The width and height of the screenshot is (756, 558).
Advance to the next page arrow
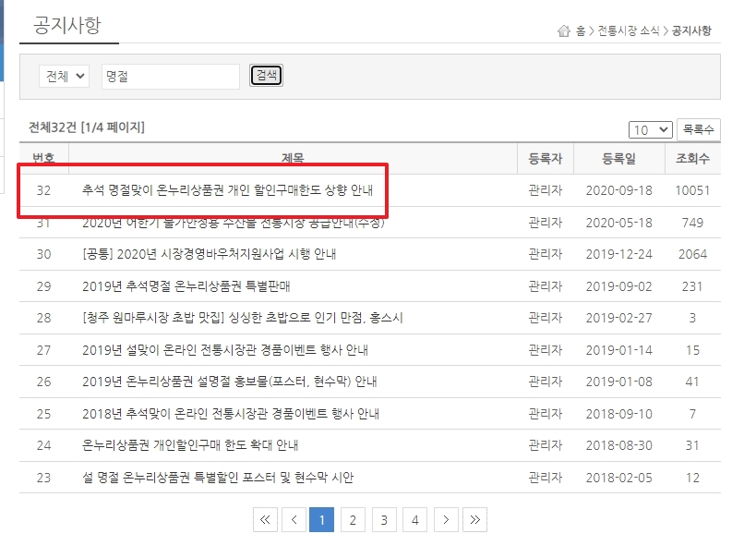447,519
